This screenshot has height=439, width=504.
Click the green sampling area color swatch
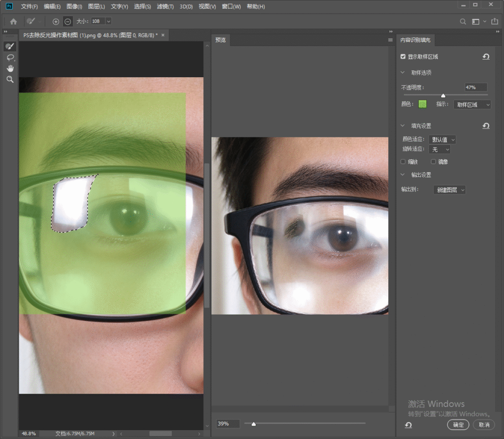click(422, 104)
